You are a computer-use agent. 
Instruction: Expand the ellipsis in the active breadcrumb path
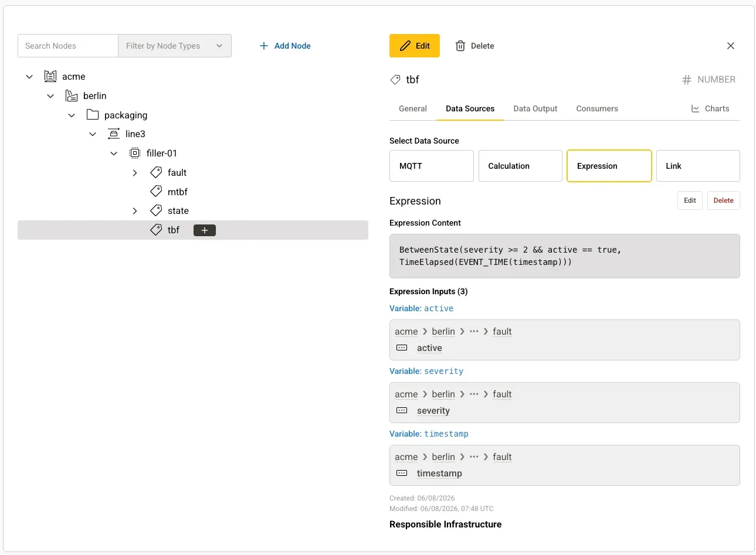click(474, 331)
